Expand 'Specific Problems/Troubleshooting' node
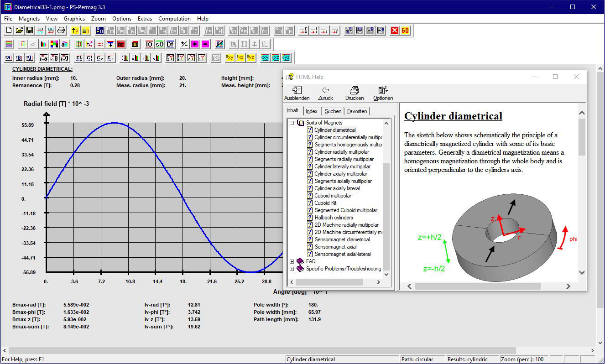This screenshot has height=364, width=605. pos(292,269)
